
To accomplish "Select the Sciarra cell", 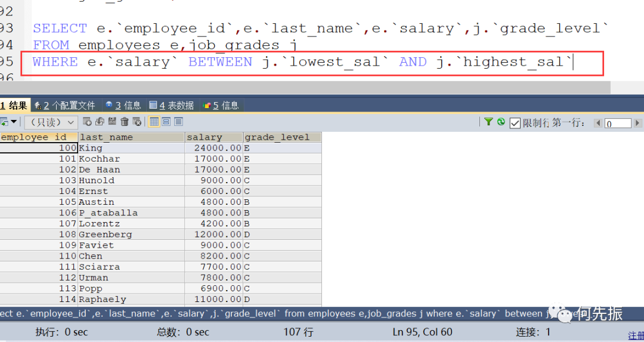I will (131, 267).
